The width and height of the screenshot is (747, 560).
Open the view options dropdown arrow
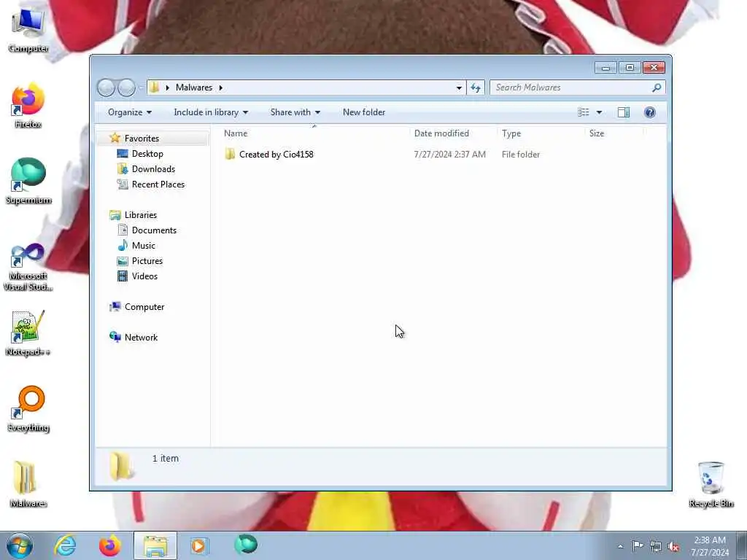pyautogui.click(x=600, y=112)
